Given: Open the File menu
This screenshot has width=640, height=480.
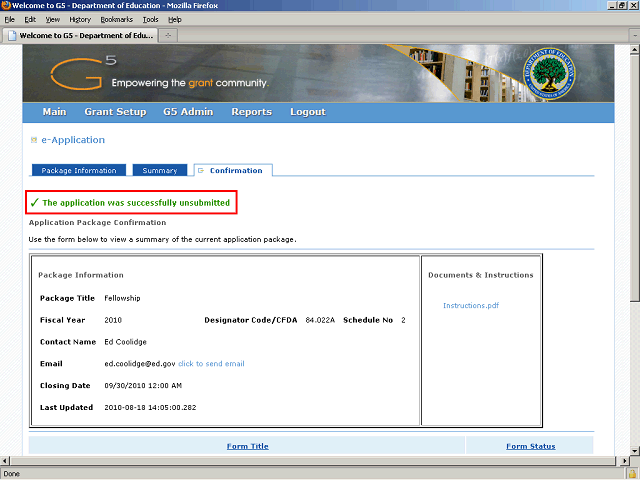Looking at the screenshot, I should click(9, 20).
